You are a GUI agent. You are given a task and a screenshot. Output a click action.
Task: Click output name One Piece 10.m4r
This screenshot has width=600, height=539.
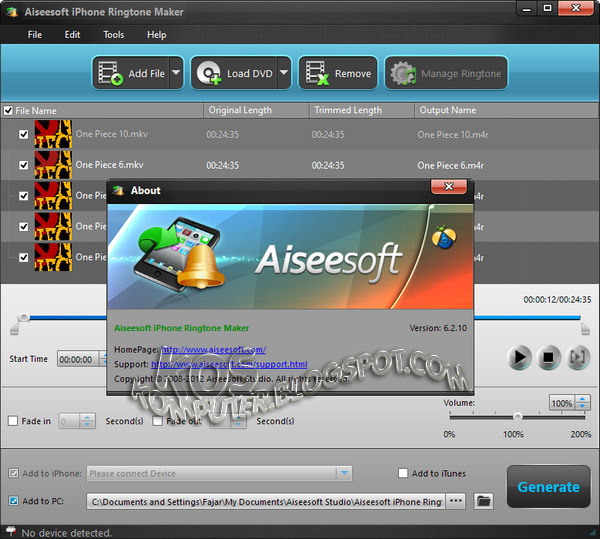coord(453,135)
